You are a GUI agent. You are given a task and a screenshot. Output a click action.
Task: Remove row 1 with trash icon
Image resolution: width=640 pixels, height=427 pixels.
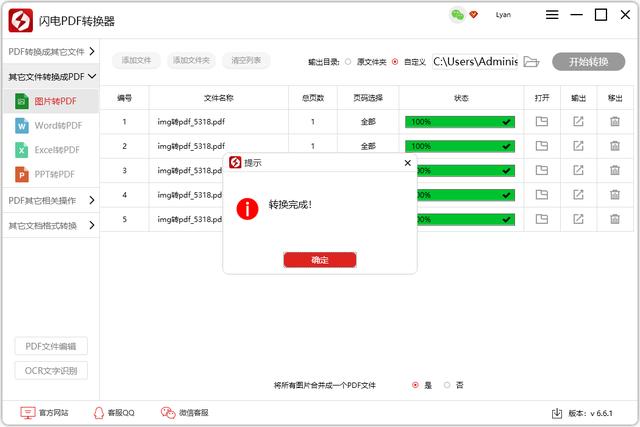coord(615,121)
